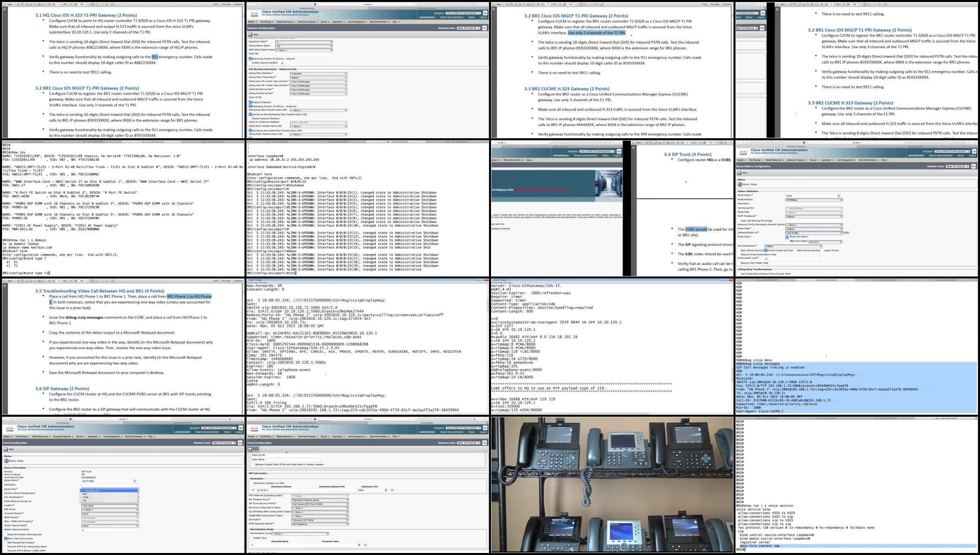Open the Gateway/Route List dropdown HQ-TO-BR1
The width and height of the screenshot is (980, 555).
(x=814, y=233)
